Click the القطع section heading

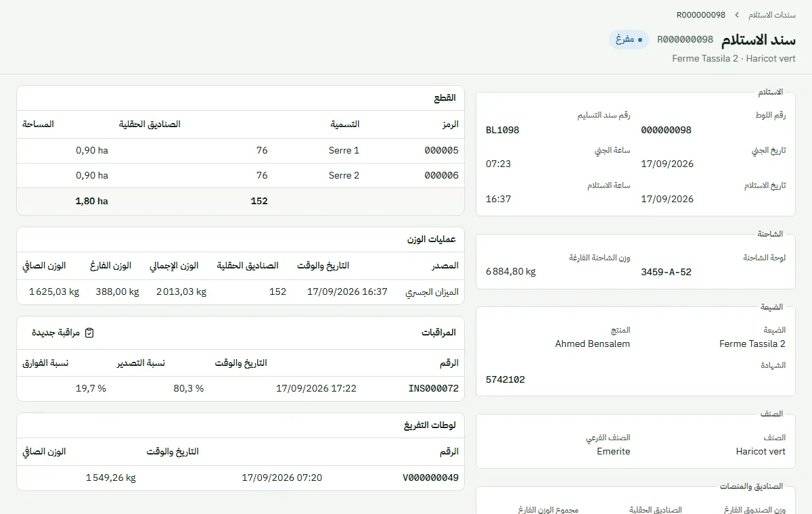(445, 98)
